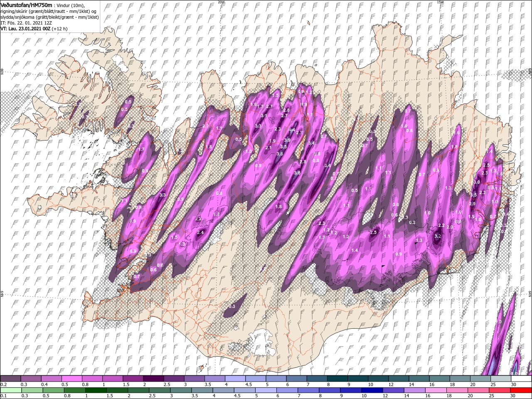Select the light green 0.3 rain legend swatch
Screen dimensions: 532x399
(x=32, y=390)
